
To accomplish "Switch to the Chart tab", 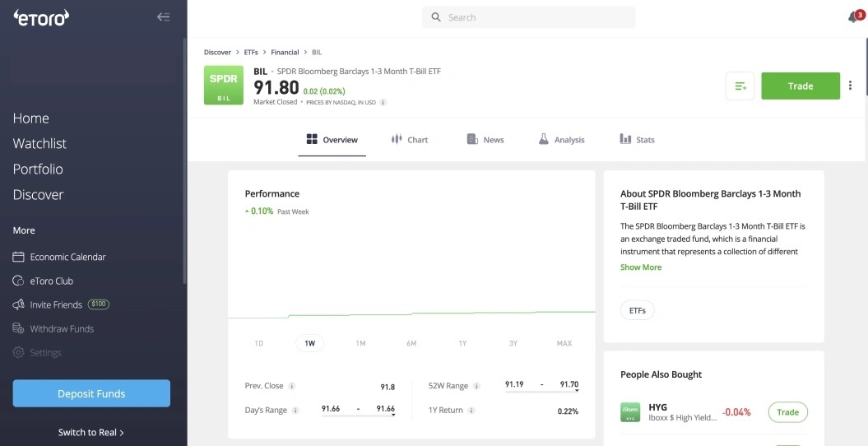I will [410, 140].
